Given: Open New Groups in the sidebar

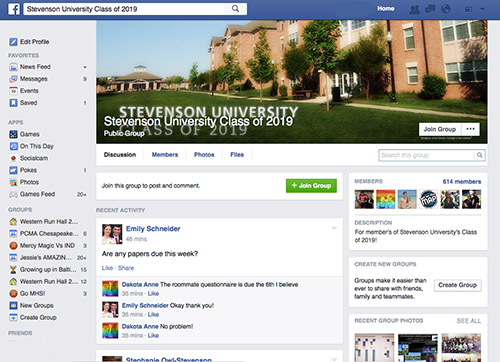Looking at the screenshot, I should [36, 305].
